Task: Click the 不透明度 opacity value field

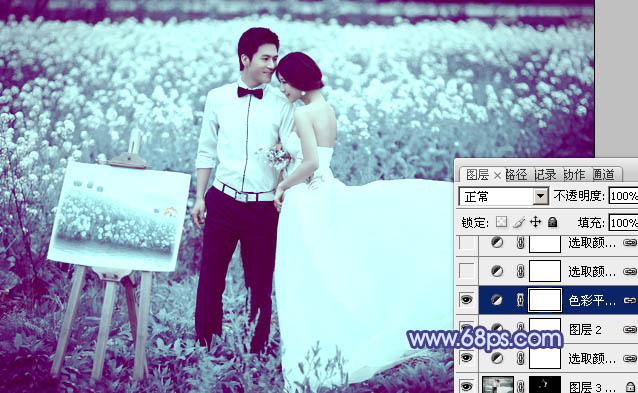Action: pos(623,196)
